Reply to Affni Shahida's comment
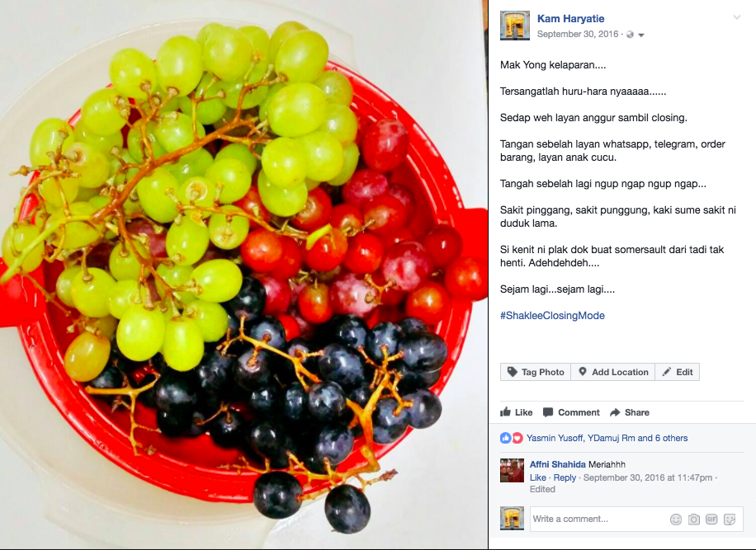The height and width of the screenshot is (550, 756). (565, 477)
